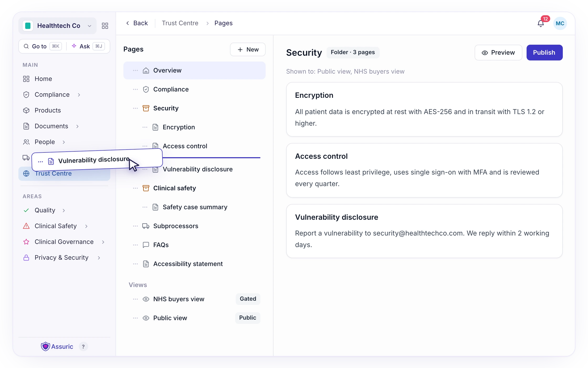This screenshot has width=588, height=368.
Task: Open options dots for Public view
Action: [x=135, y=318]
